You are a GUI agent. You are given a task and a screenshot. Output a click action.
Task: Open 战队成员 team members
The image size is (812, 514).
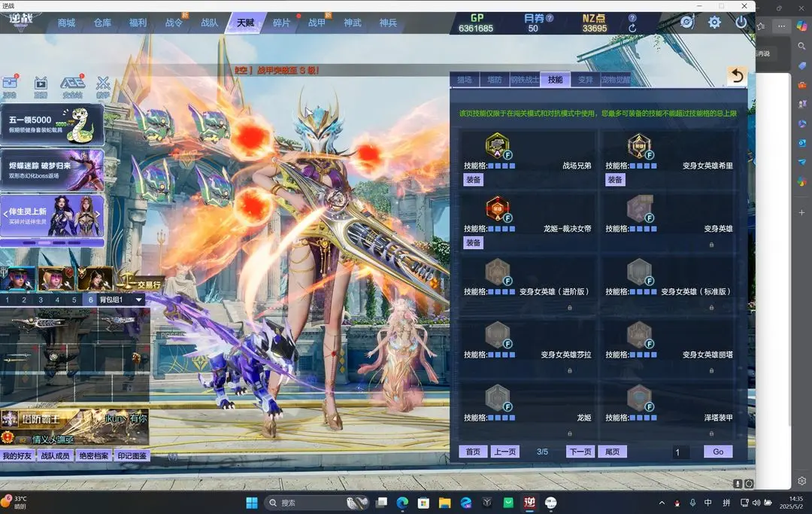pyautogui.click(x=56, y=456)
